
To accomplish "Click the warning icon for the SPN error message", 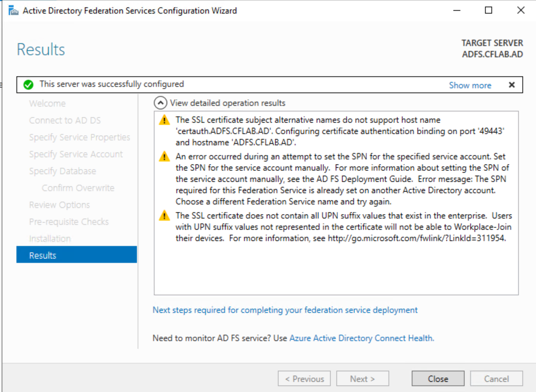I will (164, 156).
